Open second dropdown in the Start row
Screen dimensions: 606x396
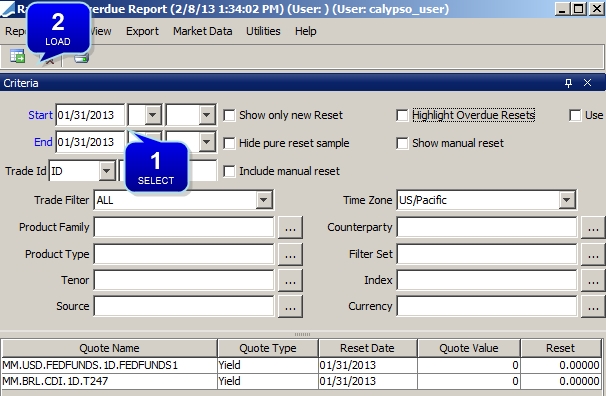point(207,115)
